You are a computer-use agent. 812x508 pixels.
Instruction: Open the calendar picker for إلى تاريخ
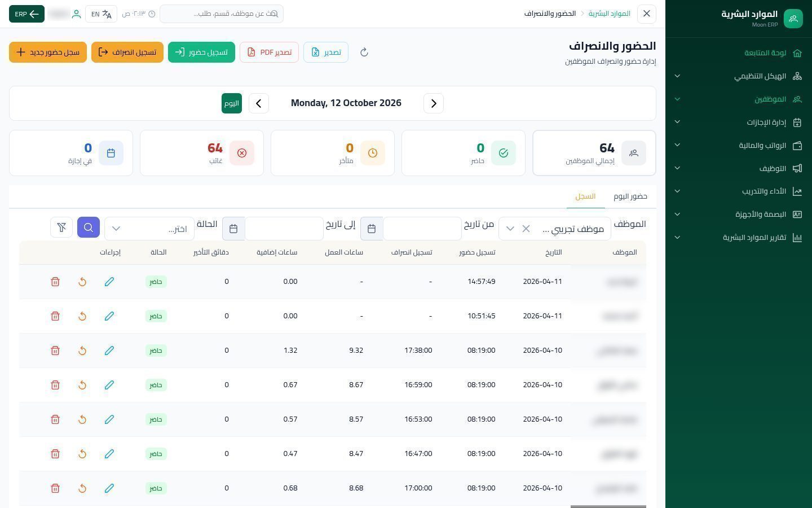click(x=233, y=229)
